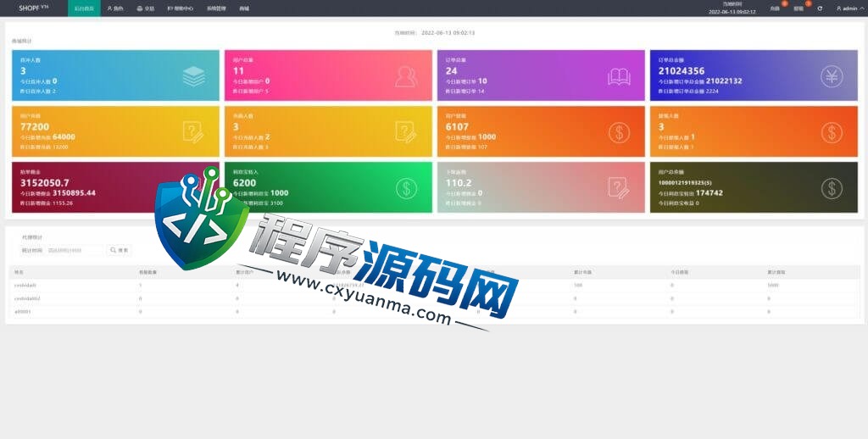
Task: Click the value 5000 in the ceshidaili row
Action: click(x=773, y=285)
